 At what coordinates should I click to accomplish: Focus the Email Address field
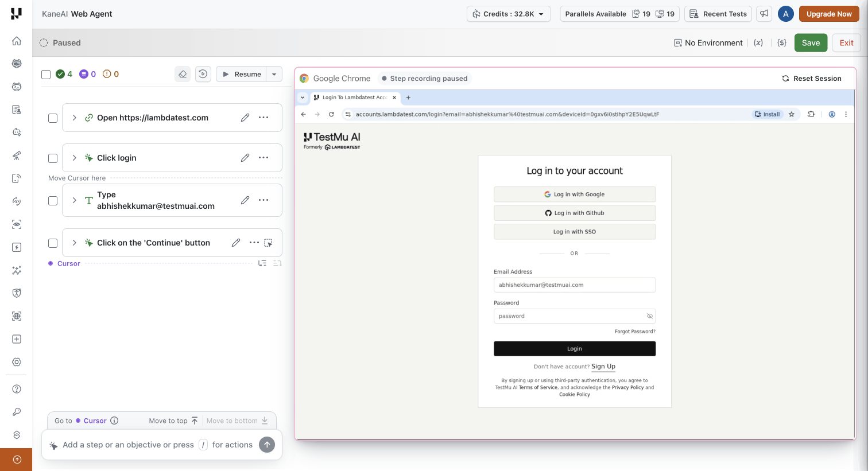[x=575, y=285]
